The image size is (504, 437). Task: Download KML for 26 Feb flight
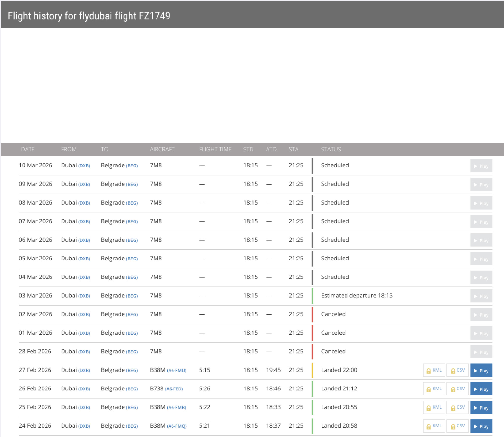[434, 389]
